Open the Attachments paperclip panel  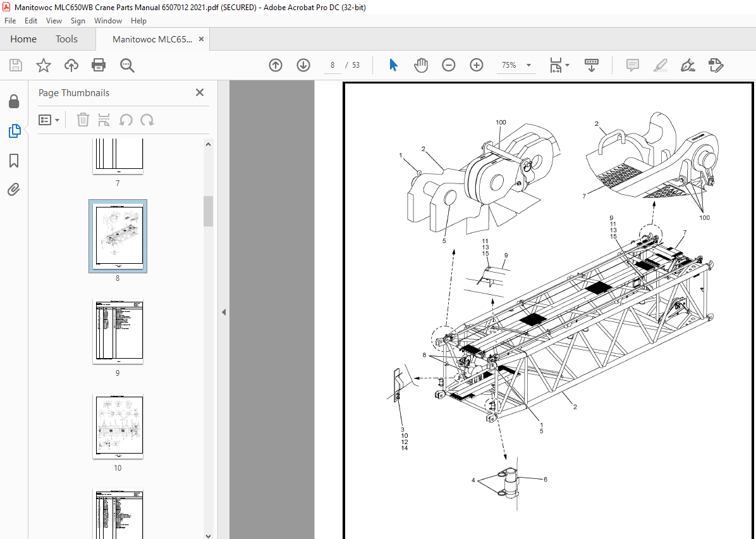coord(14,190)
